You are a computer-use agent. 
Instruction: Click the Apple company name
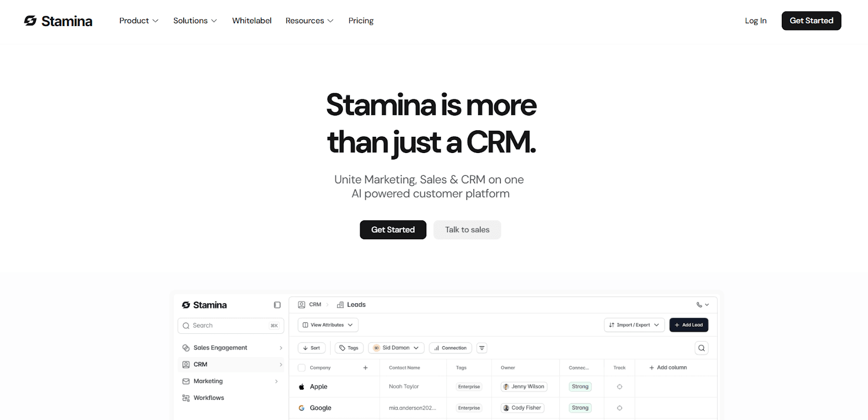[x=318, y=387]
